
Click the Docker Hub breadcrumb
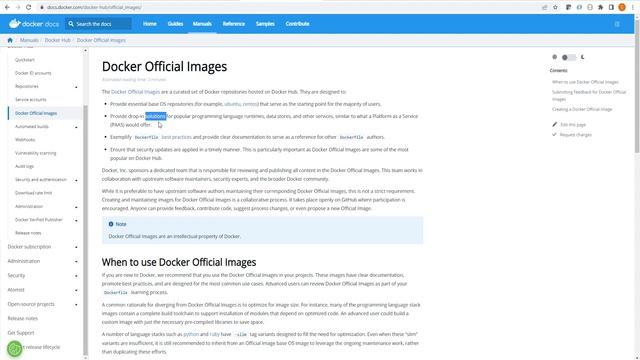(58, 40)
